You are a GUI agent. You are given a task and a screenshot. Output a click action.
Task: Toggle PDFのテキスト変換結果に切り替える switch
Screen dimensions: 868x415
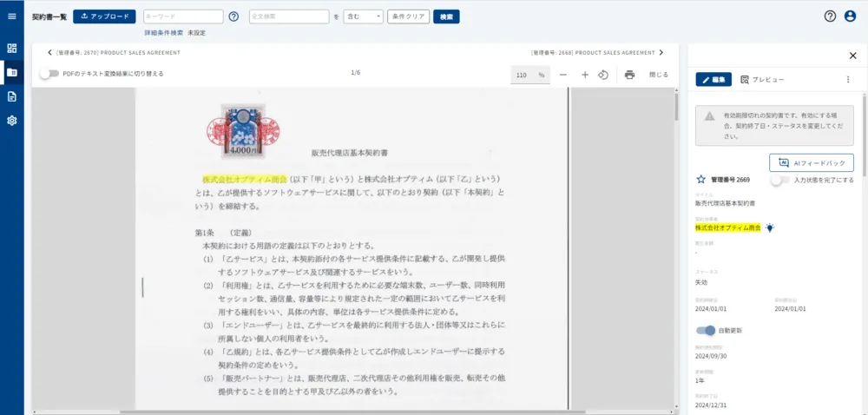click(x=49, y=74)
